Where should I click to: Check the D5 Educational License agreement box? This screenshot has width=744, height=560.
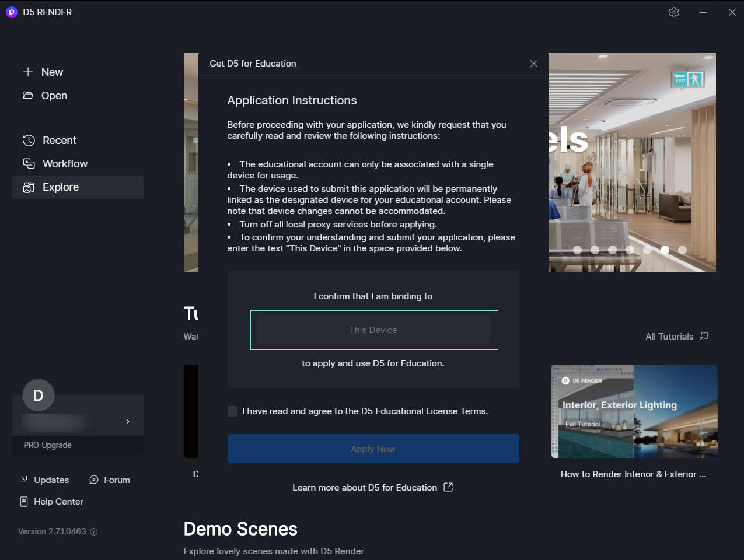click(231, 411)
